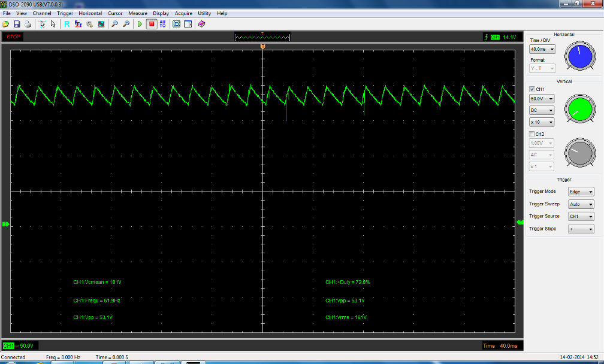Click the gray CH2 vertical knob

pos(580,153)
